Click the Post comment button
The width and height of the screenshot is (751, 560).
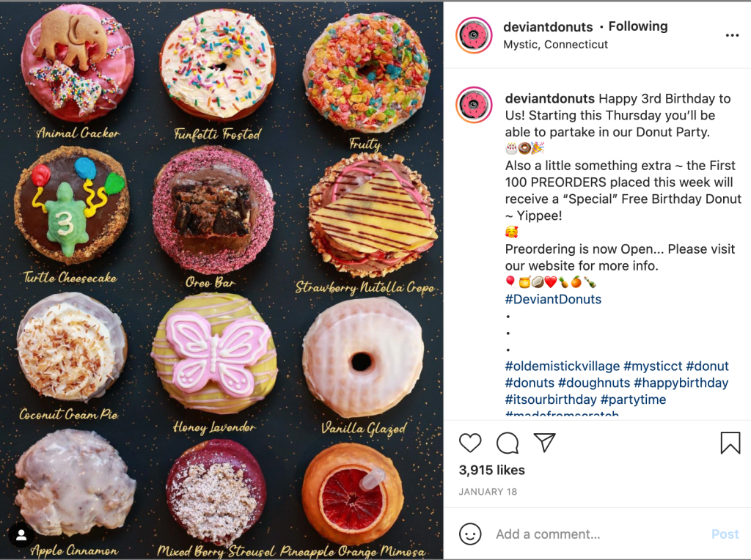pyautogui.click(x=725, y=534)
